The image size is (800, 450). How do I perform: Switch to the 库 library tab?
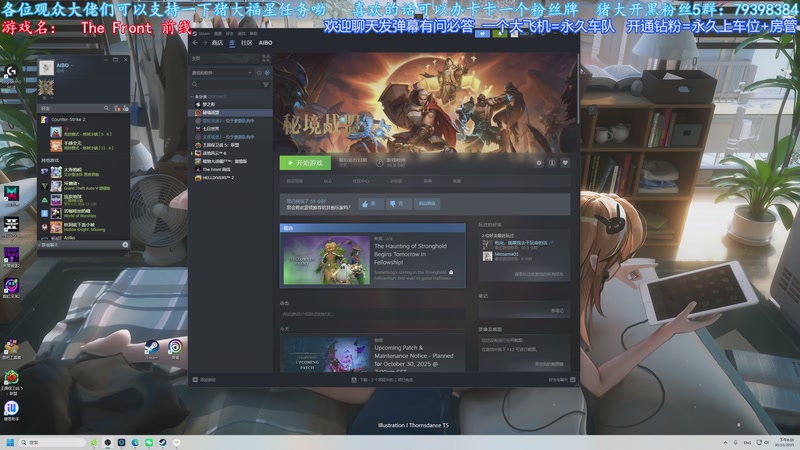pos(232,43)
